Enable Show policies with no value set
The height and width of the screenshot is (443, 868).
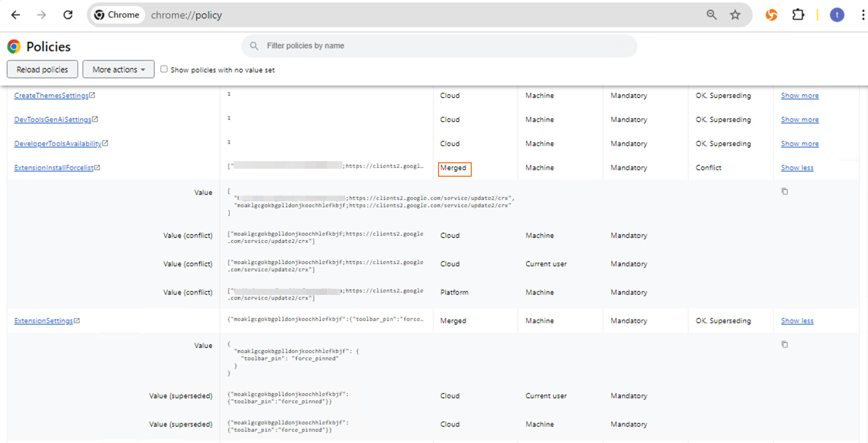point(164,69)
